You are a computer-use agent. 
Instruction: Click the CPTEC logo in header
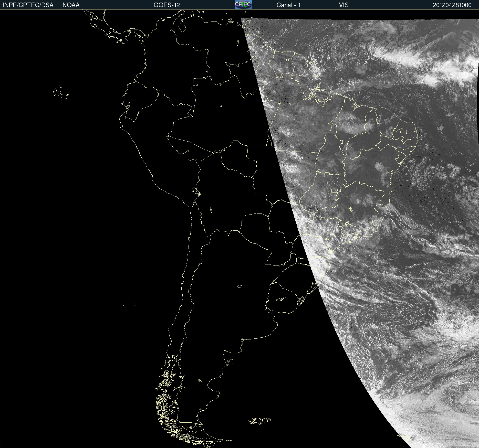click(x=243, y=5)
